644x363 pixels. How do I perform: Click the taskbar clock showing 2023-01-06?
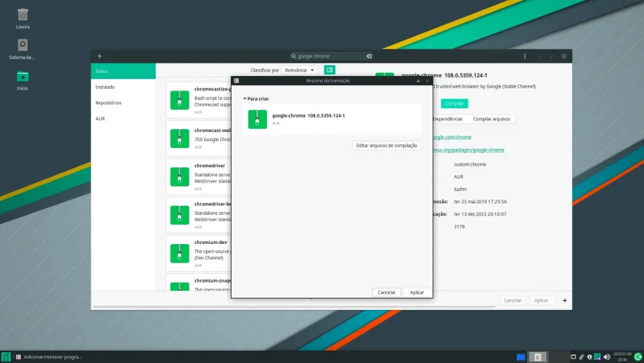pos(623,357)
